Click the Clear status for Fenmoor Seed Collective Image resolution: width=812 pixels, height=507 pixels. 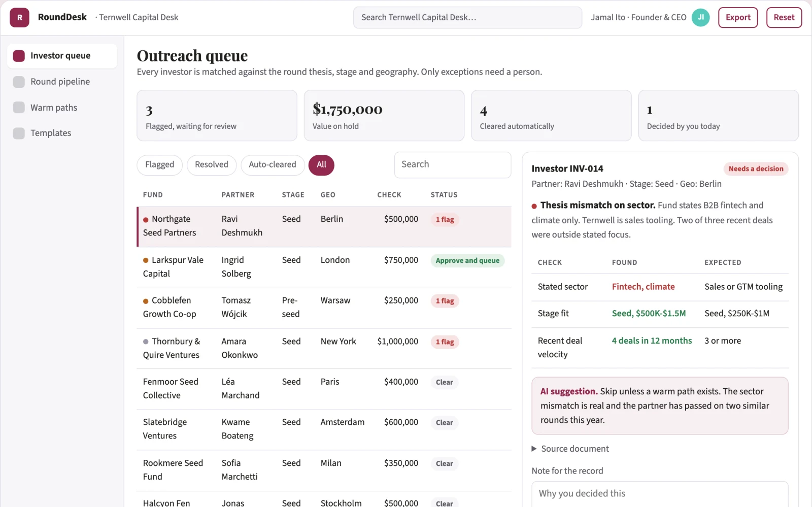click(x=445, y=382)
